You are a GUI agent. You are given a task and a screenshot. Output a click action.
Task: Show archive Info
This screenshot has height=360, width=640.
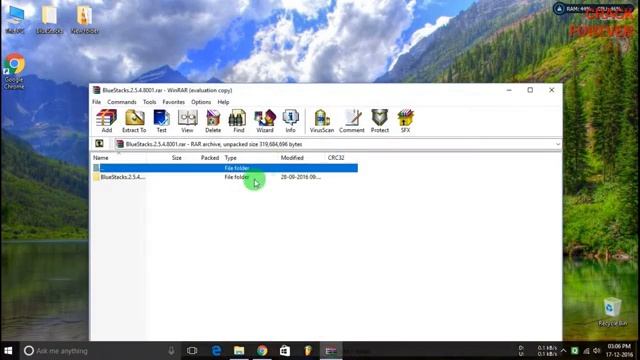tap(291, 121)
